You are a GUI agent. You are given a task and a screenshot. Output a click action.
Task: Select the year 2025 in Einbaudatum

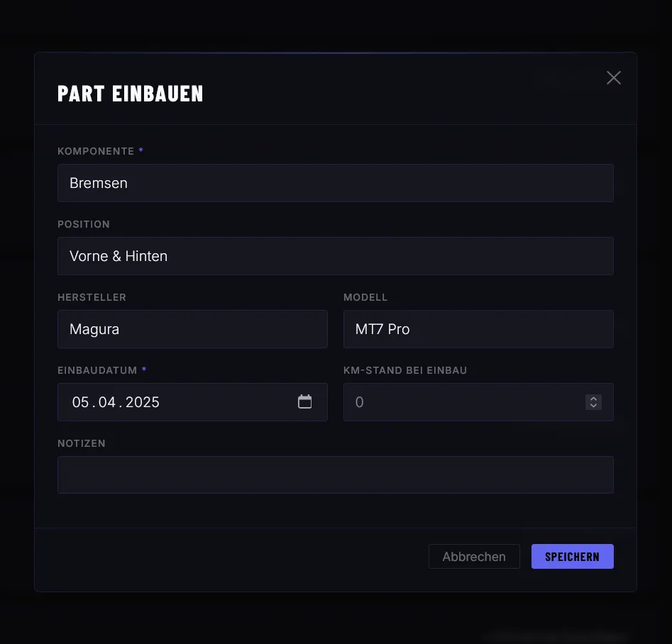[x=143, y=402]
